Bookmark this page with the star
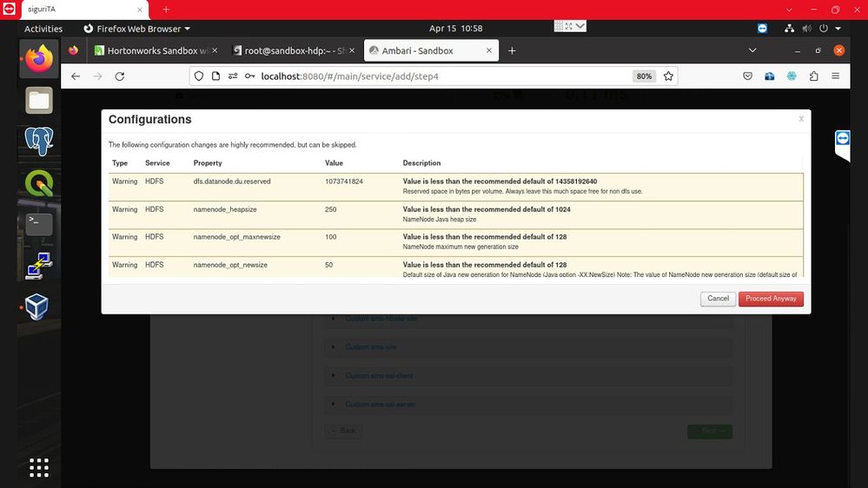 (x=668, y=76)
